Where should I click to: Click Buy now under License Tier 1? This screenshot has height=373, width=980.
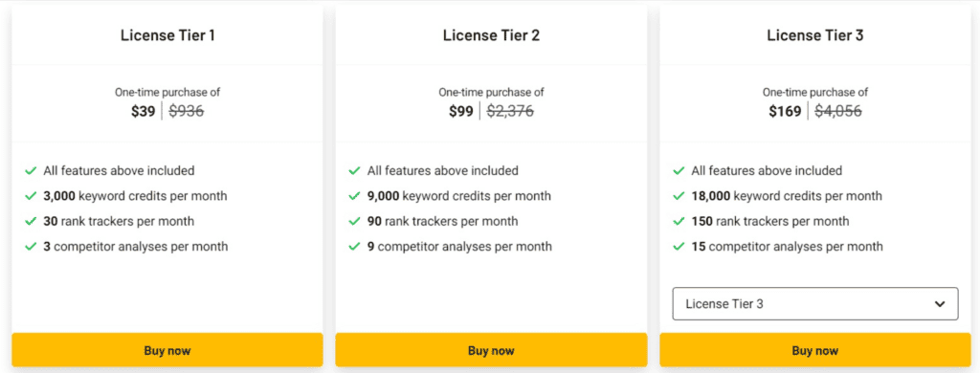click(x=167, y=350)
